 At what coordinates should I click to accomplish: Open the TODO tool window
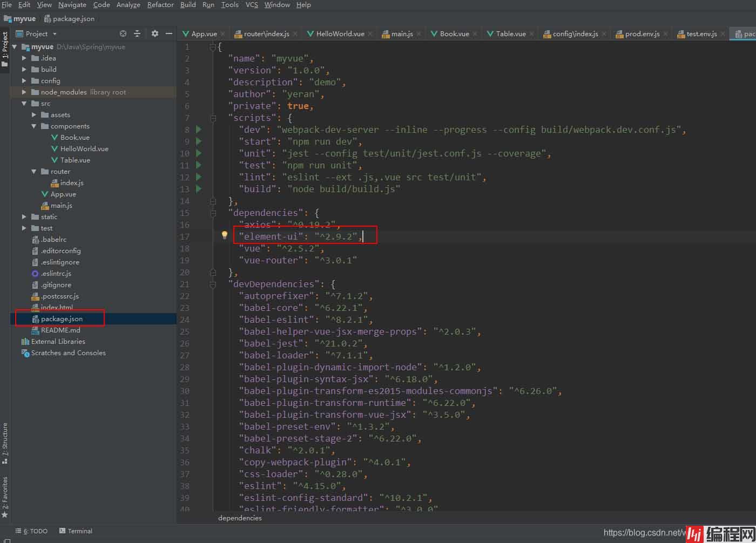click(31, 531)
